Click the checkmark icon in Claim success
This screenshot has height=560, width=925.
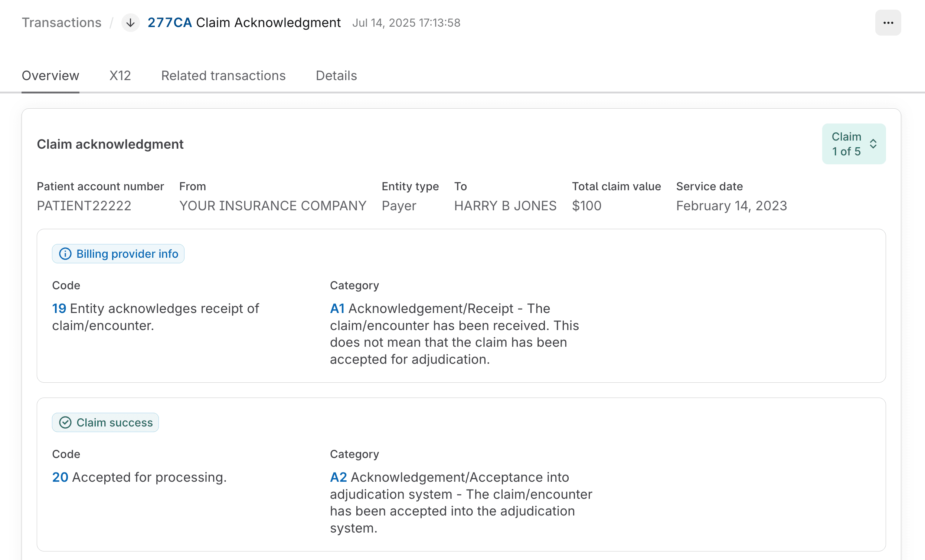(x=65, y=423)
